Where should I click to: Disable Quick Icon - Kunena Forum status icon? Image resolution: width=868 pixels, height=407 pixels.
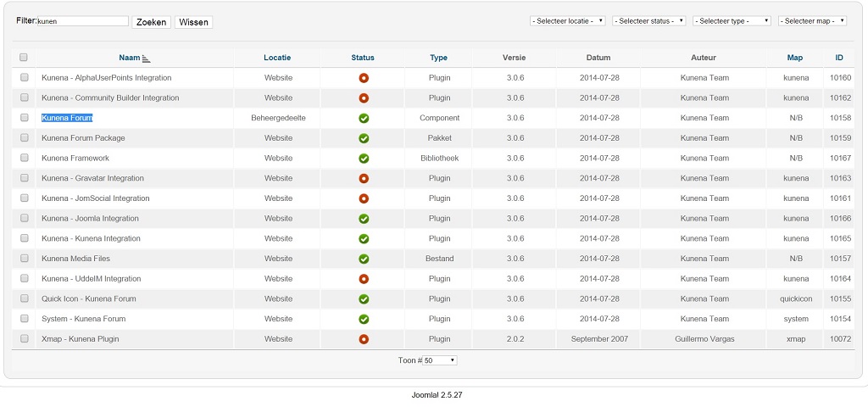[364, 299]
